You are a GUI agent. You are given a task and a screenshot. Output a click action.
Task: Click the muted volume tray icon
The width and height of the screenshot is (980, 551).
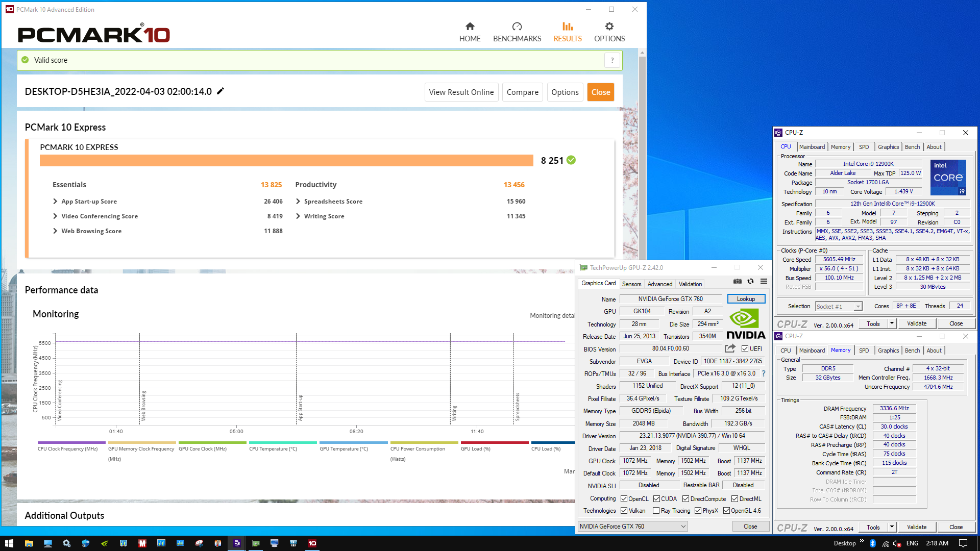pos(897,543)
